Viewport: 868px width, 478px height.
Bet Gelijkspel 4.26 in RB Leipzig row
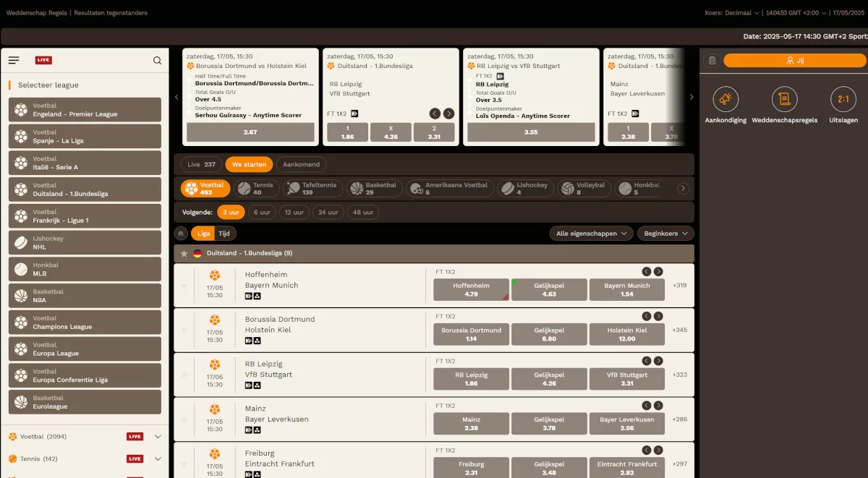(x=549, y=379)
